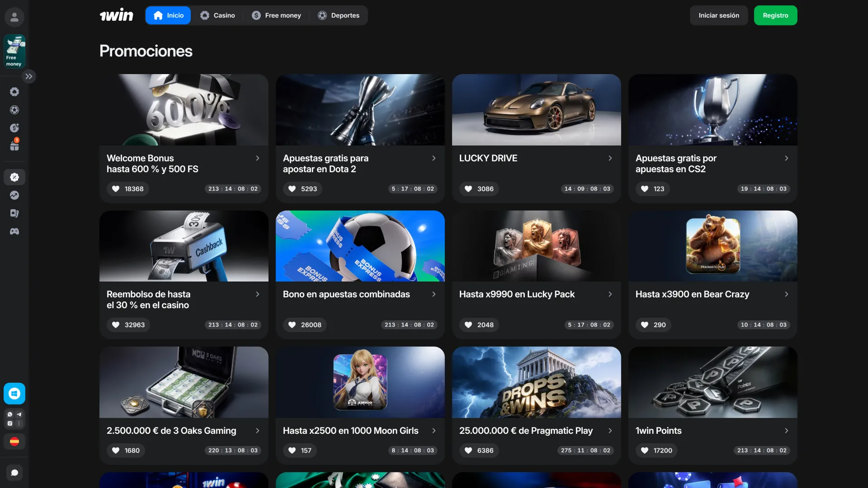Open the gamepad icon in sidebar
The height and width of the screenshot is (488, 868).
click(14, 231)
